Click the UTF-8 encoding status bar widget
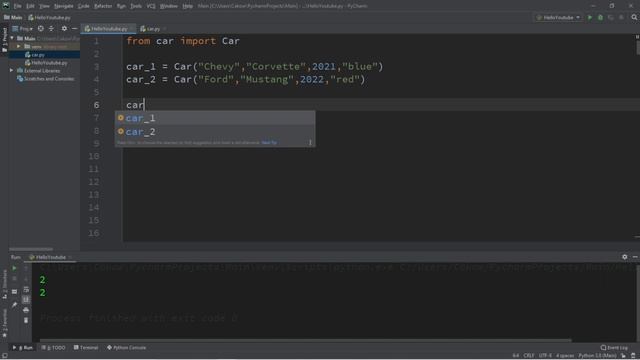The width and height of the screenshot is (640, 360). 545,356
